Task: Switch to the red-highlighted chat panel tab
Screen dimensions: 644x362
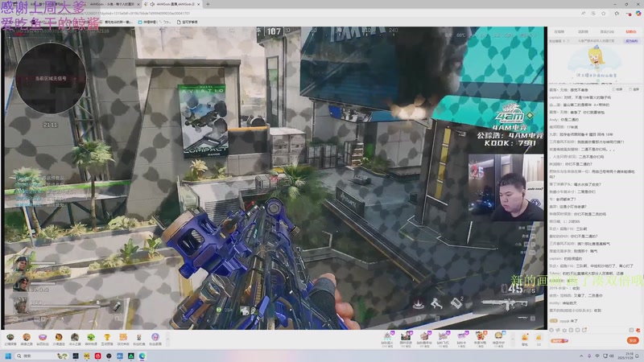Action: point(631,31)
